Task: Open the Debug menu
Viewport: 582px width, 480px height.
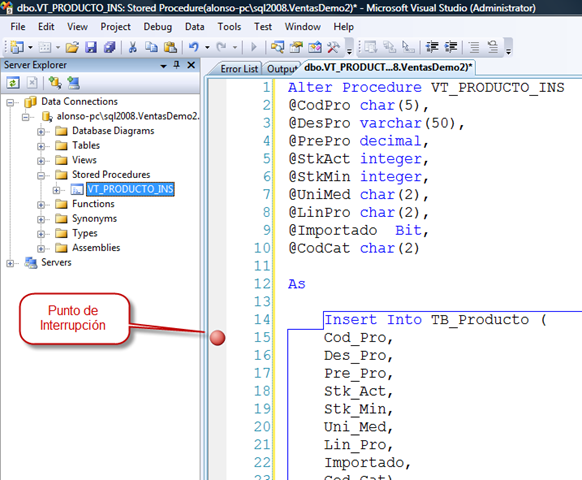Action: (x=158, y=27)
